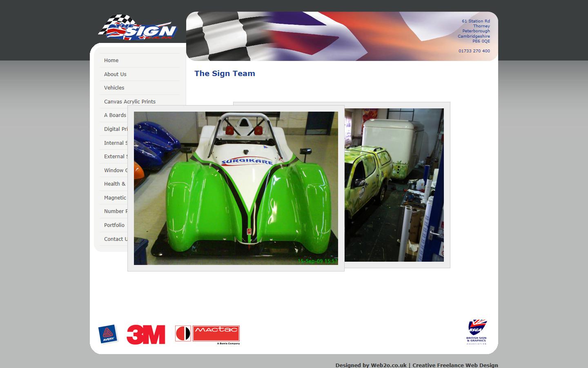Click the Mactac logo

207,334
